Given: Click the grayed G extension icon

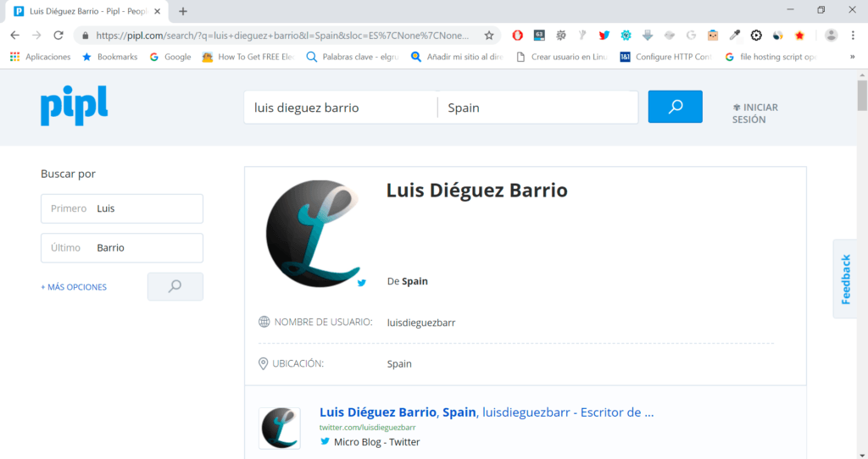Looking at the screenshot, I should pos(691,36).
